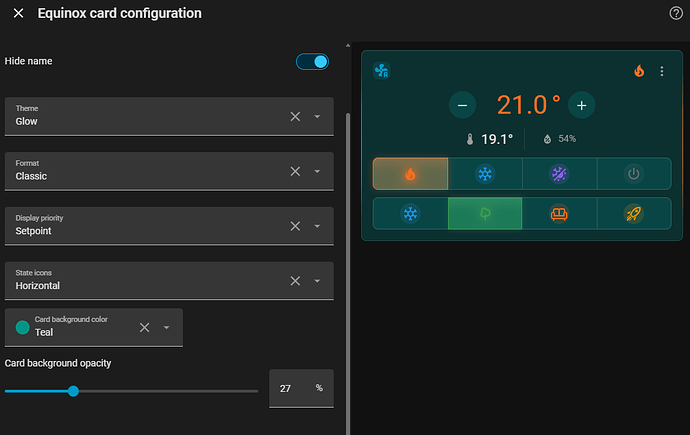Select the Comfort preset sofa icon
This screenshot has height=435, width=690.
click(559, 214)
